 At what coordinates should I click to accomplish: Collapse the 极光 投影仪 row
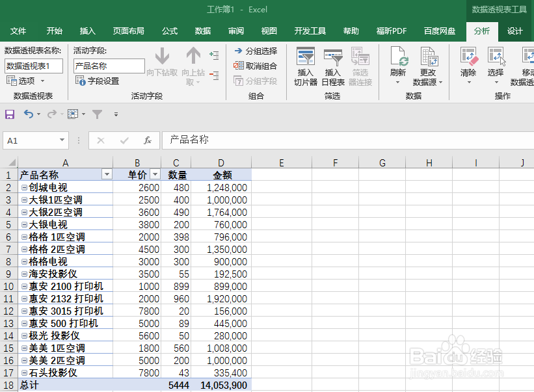(x=24, y=336)
